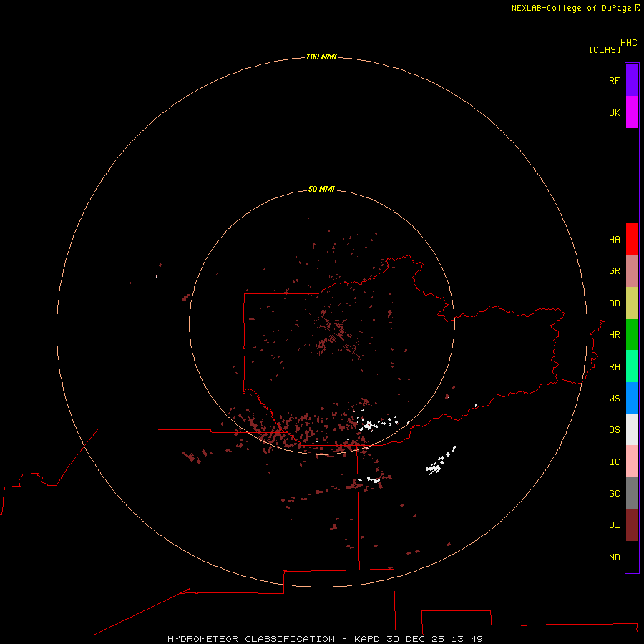The image size is (644, 644).
Task: Click the GC legend label
Action: (615, 494)
